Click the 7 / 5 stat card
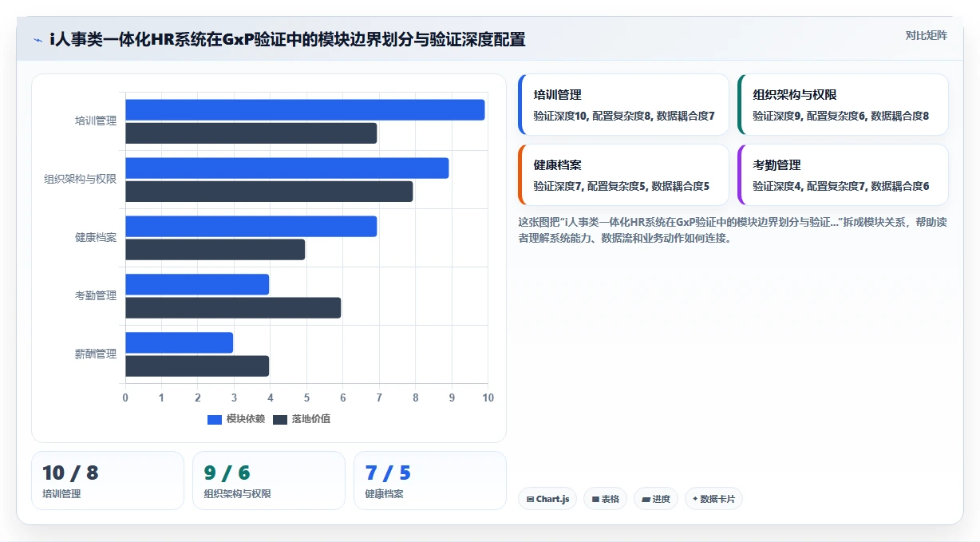This screenshot has height=542, width=980. click(430, 481)
